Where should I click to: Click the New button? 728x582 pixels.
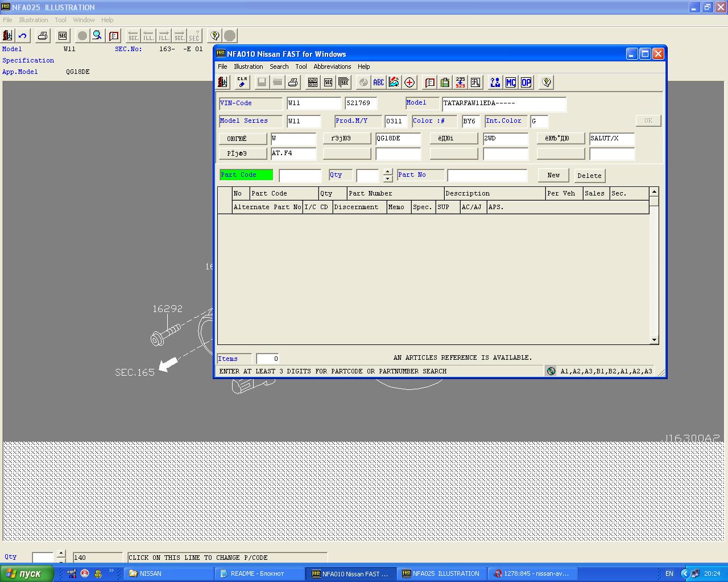click(553, 175)
